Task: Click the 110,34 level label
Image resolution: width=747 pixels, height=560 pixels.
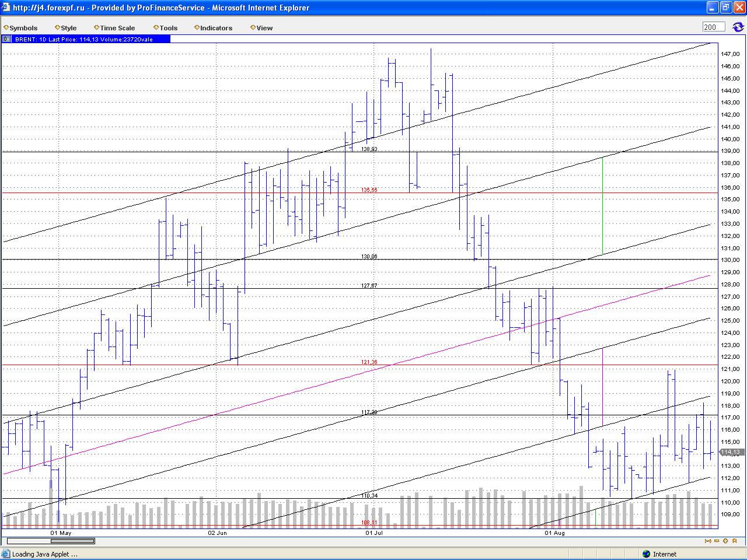Action: 369,496
